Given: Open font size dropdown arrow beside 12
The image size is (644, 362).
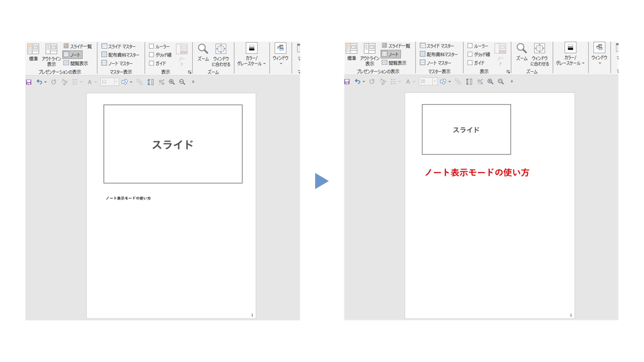Looking at the screenshot, I should pos(117,82).
